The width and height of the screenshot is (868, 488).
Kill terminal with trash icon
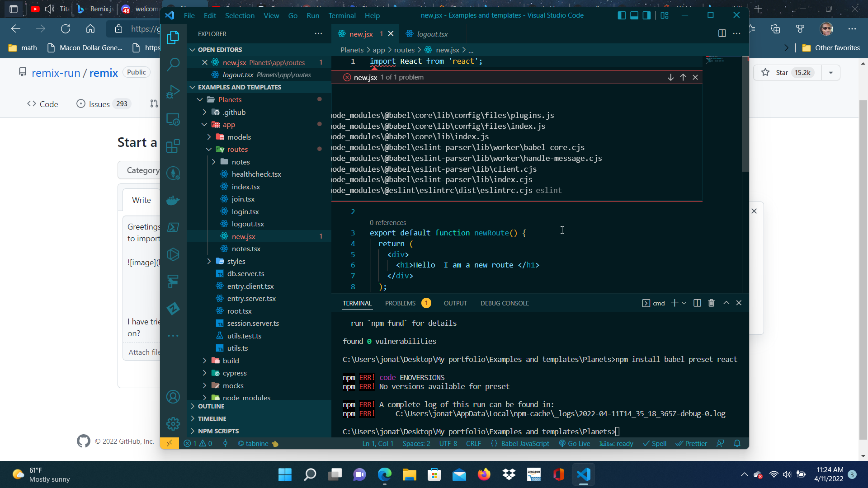[x=711, y=303]
